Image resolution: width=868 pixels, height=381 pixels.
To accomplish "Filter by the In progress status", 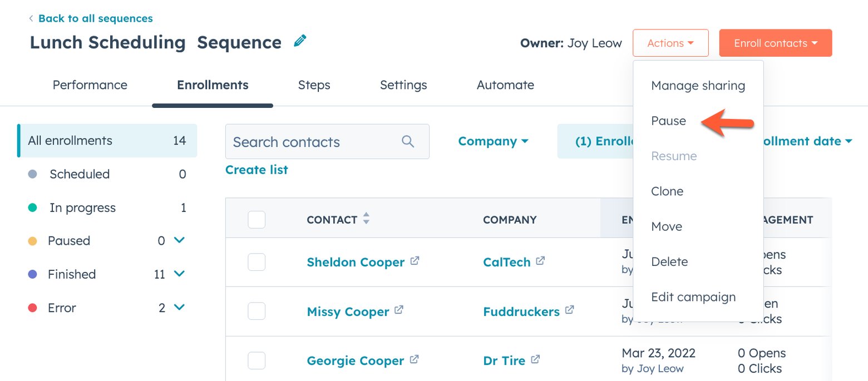I will 82,207.
